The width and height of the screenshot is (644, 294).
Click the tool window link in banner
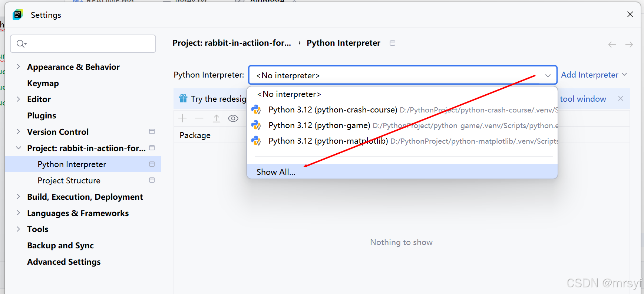[583, 99]
